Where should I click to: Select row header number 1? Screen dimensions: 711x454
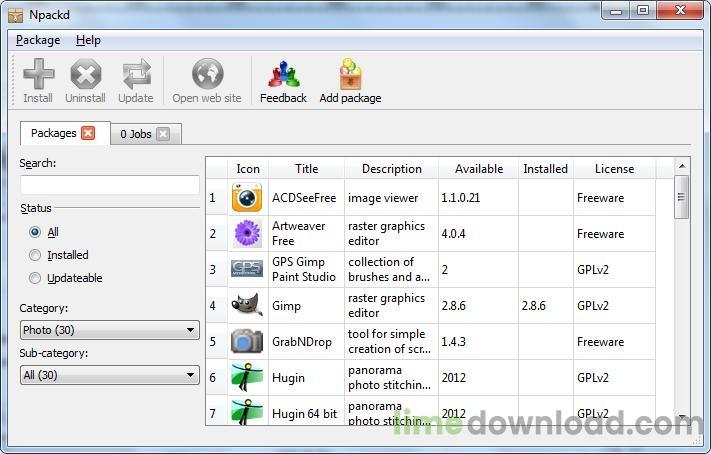point(216,198)
